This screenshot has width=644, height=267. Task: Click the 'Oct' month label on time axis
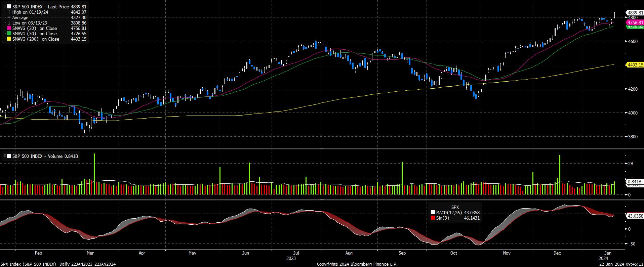[454, 253]
